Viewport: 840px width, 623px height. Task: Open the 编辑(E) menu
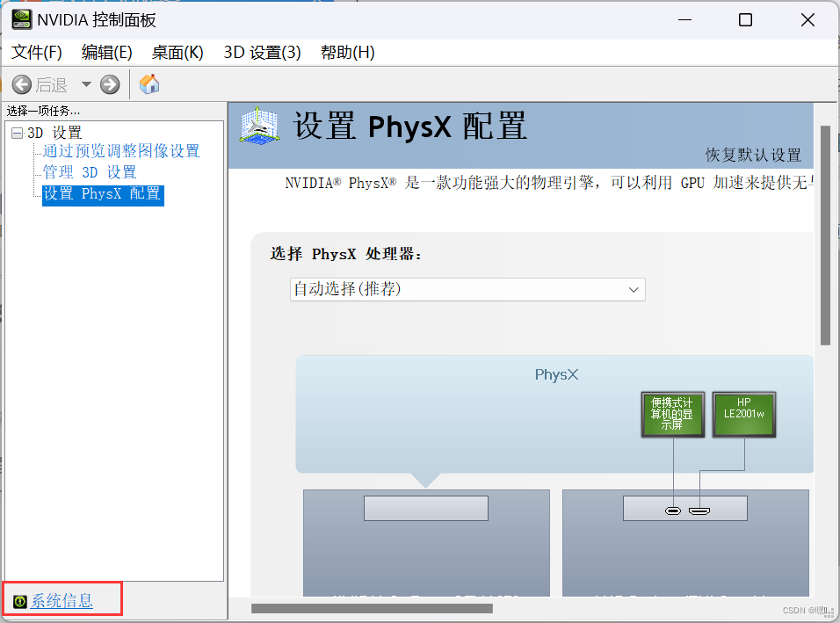coord(105,53)
